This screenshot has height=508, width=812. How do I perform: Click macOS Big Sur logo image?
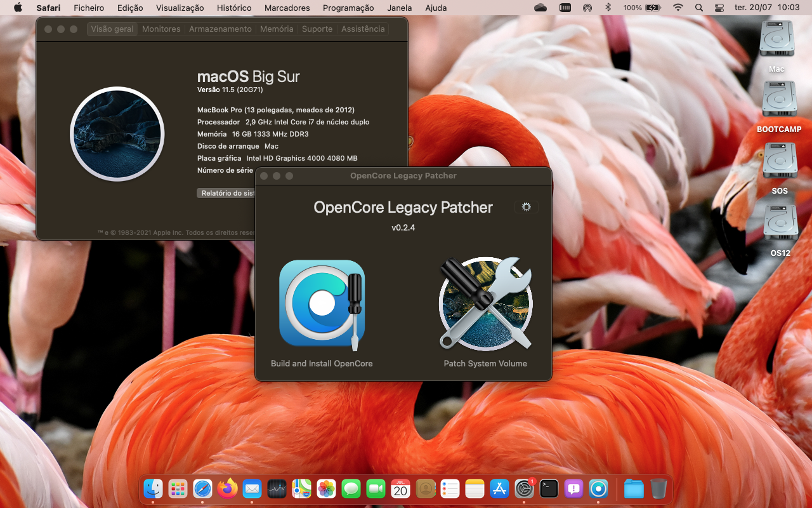(117, 134)
